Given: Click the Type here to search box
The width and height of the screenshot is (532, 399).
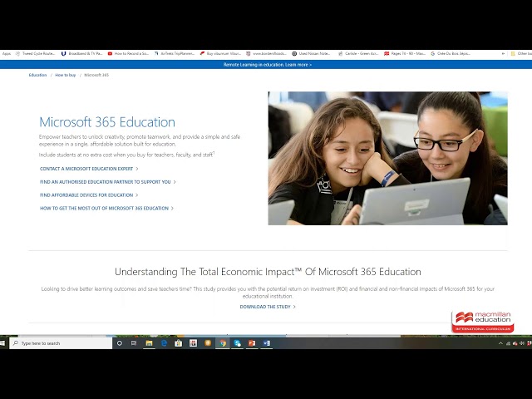Looking at the screenshot, I should [61, 343].
